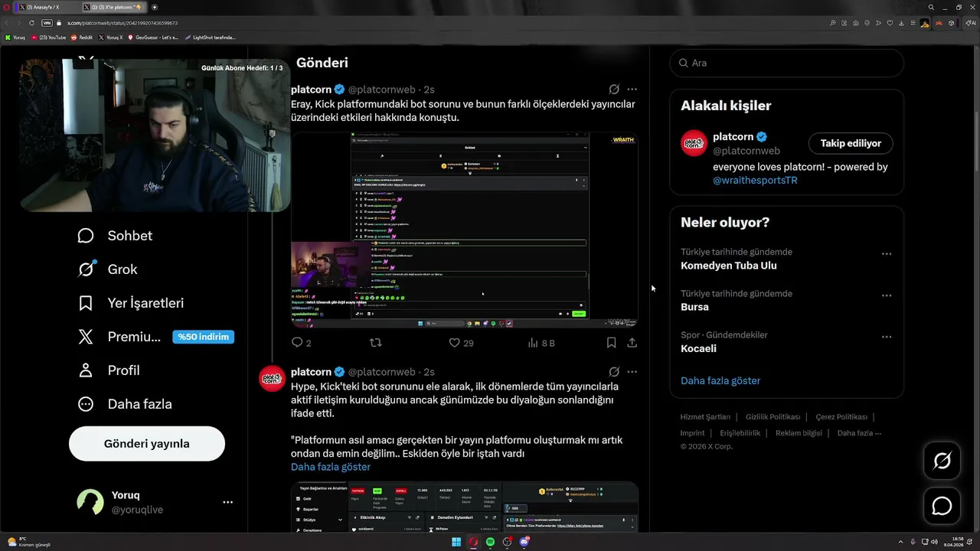The height and width of the screenshot is (551, 980).
Task: Open floating messages chat button
Action: [x=942, y=506]
